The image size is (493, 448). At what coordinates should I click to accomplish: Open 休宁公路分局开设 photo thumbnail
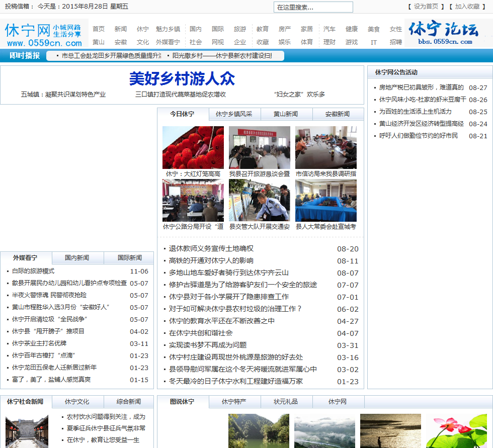coord(193,201)
